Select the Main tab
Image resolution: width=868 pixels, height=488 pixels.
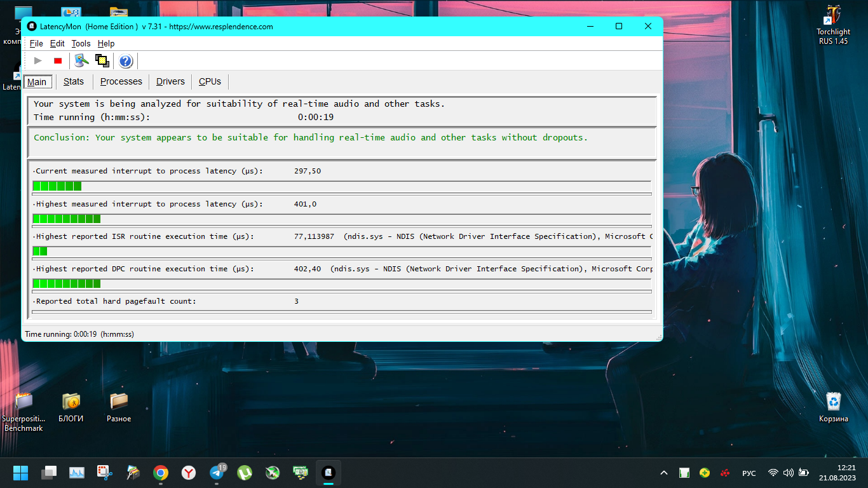click(x=37, y=82)
